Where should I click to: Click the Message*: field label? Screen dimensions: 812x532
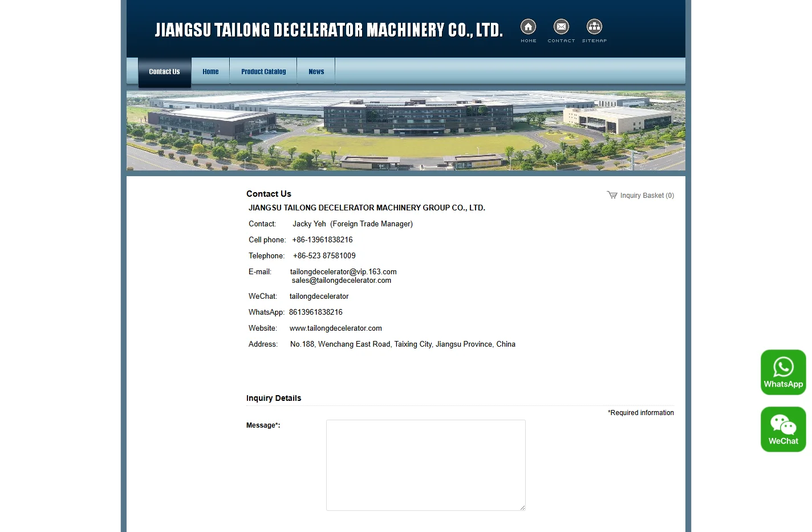(x=263, y=425)
